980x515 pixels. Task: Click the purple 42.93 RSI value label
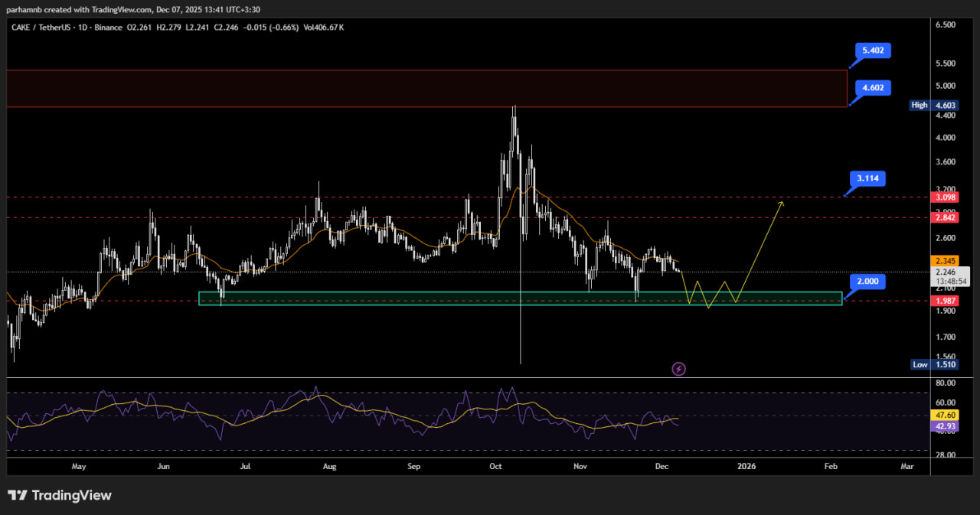[942, 425]
